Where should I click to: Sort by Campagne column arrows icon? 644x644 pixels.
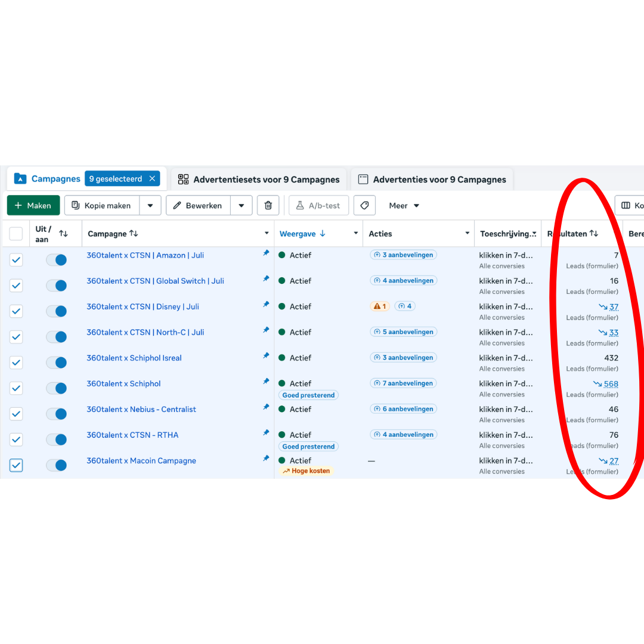tap(134, 233)
